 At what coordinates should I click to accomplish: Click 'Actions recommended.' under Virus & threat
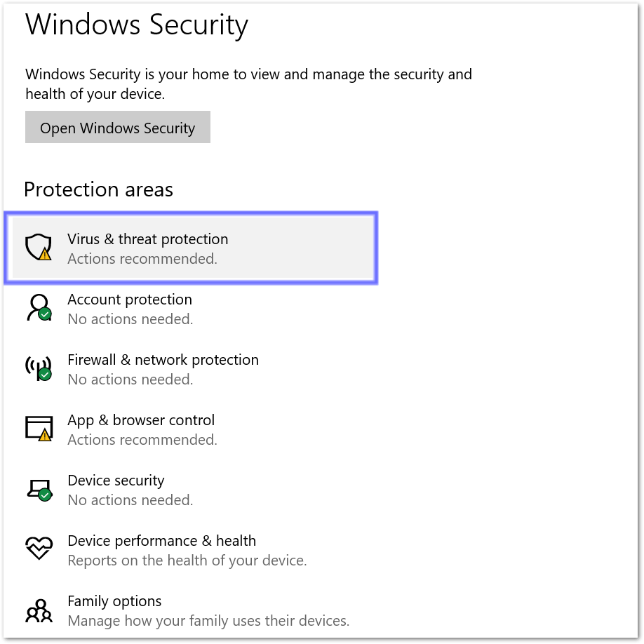coord(142,259)
